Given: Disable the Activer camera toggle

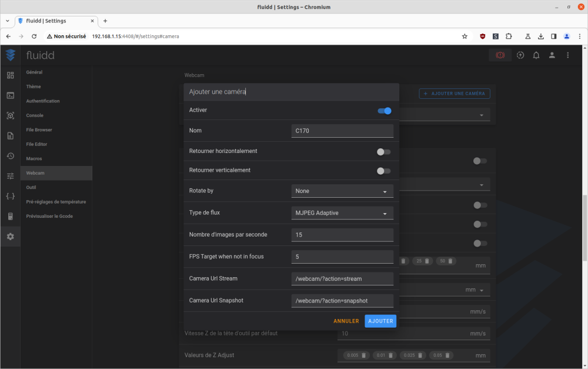Looking at the screenshot, I should coord(385,111).
